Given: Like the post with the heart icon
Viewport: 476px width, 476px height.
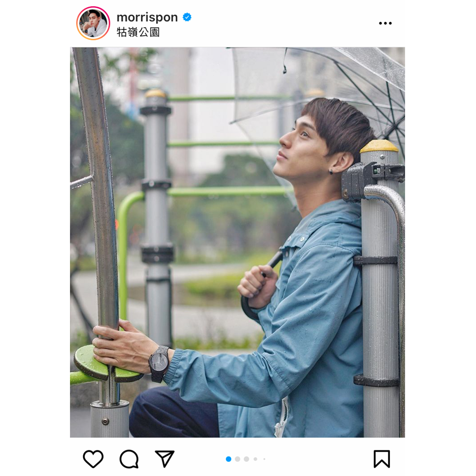Looking at the screenshot, I should (x=93, y=459).
